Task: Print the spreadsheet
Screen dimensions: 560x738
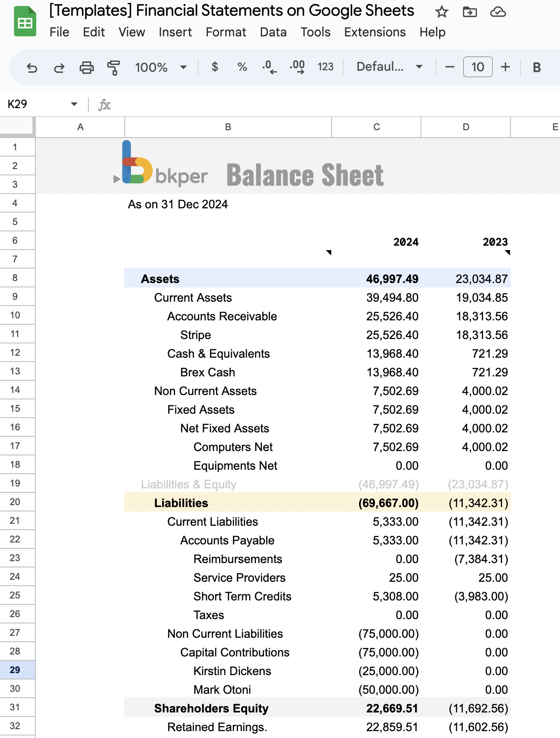Action: (87, 67)
